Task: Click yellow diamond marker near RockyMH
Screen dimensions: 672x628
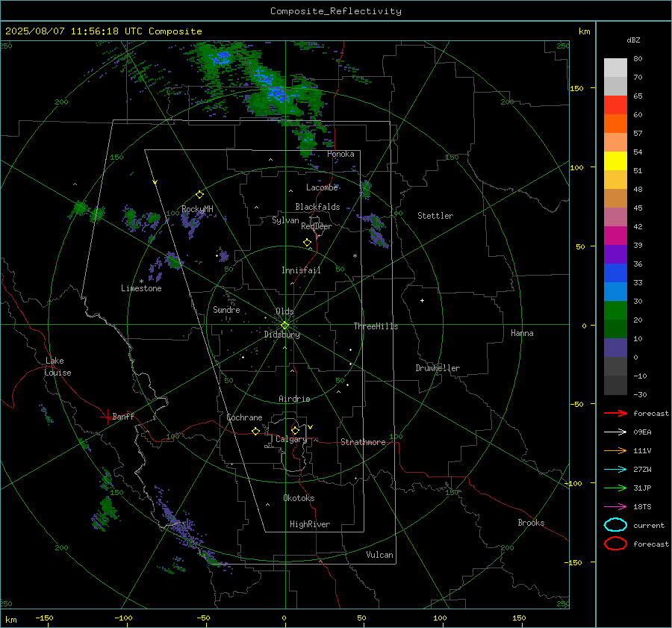Action: (199, 195)
